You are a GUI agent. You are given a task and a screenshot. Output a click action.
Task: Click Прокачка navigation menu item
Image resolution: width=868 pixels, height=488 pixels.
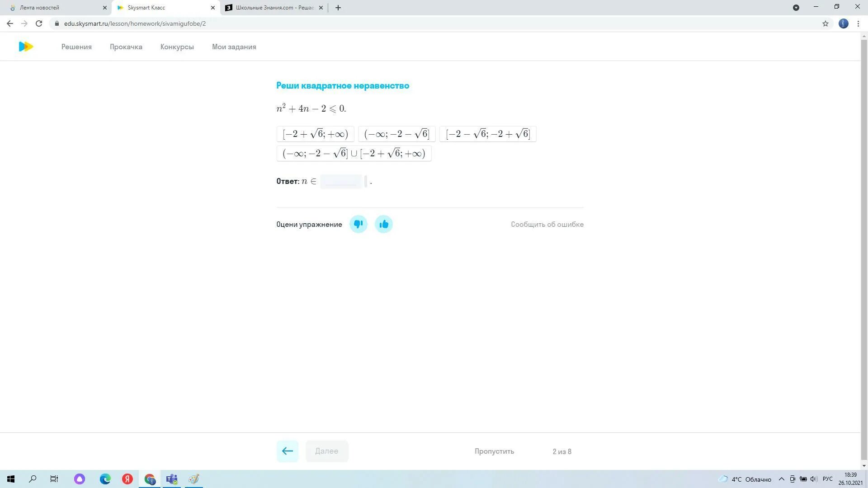point(126,47)
